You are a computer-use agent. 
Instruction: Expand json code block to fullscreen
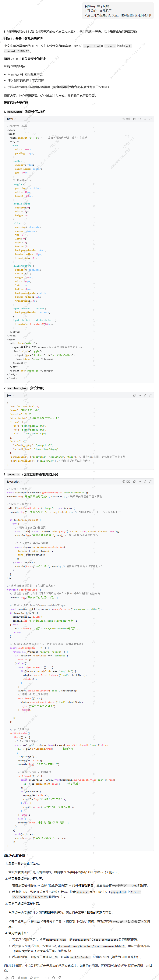click(150, 395)
